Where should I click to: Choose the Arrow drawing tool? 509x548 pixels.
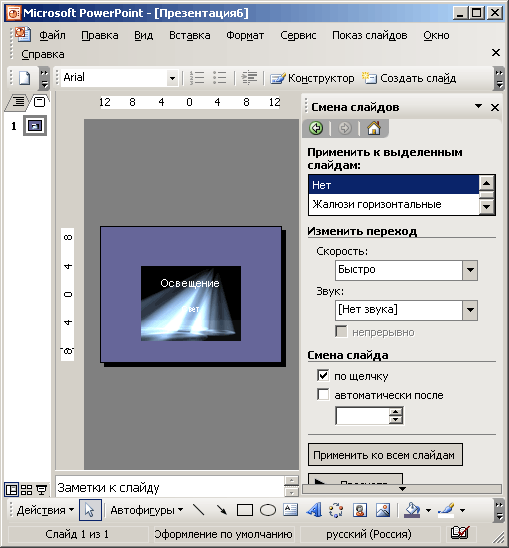(222, 510)
